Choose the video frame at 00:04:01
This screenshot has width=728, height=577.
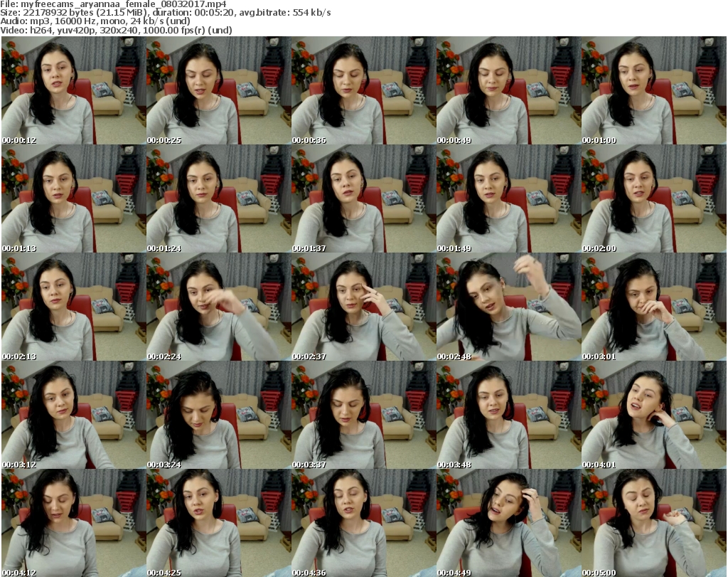653,415
